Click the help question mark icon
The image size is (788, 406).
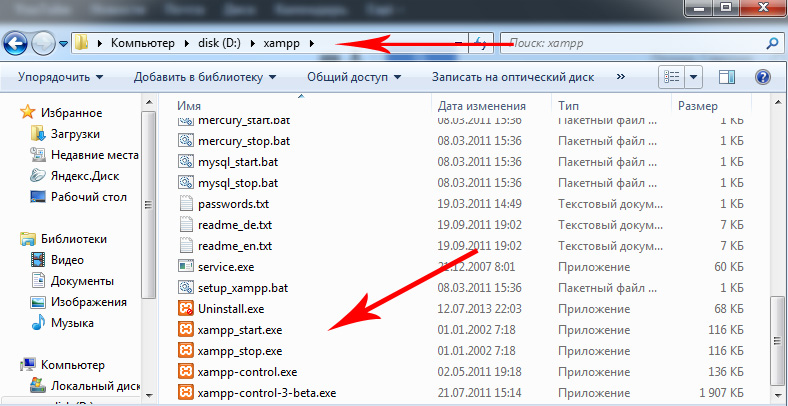tap(762, 77)
